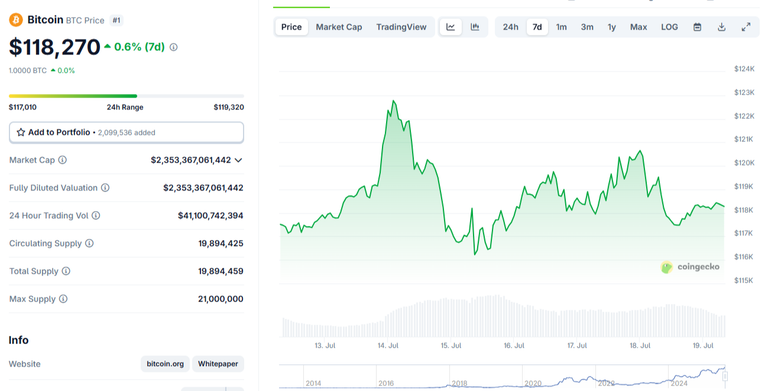This screenshot has height=391, width=768.
Task: Select the Max time range option
Action: (638, 27)
